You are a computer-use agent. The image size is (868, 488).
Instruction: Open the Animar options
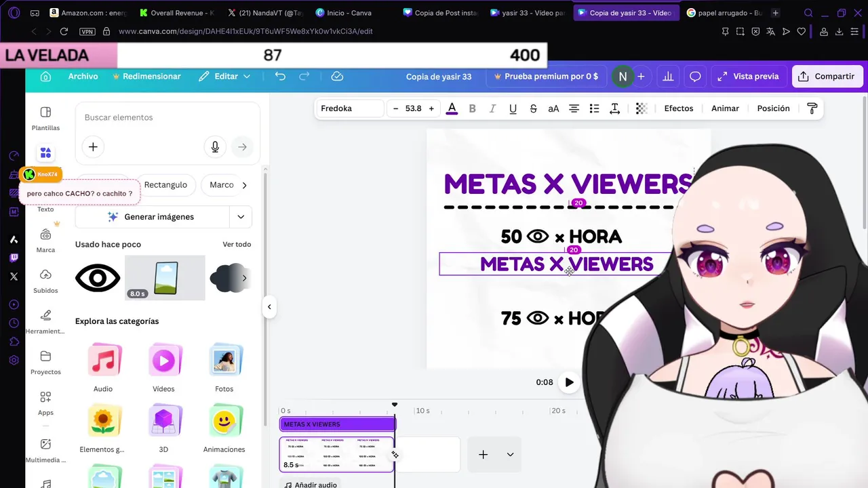point(725,108)
